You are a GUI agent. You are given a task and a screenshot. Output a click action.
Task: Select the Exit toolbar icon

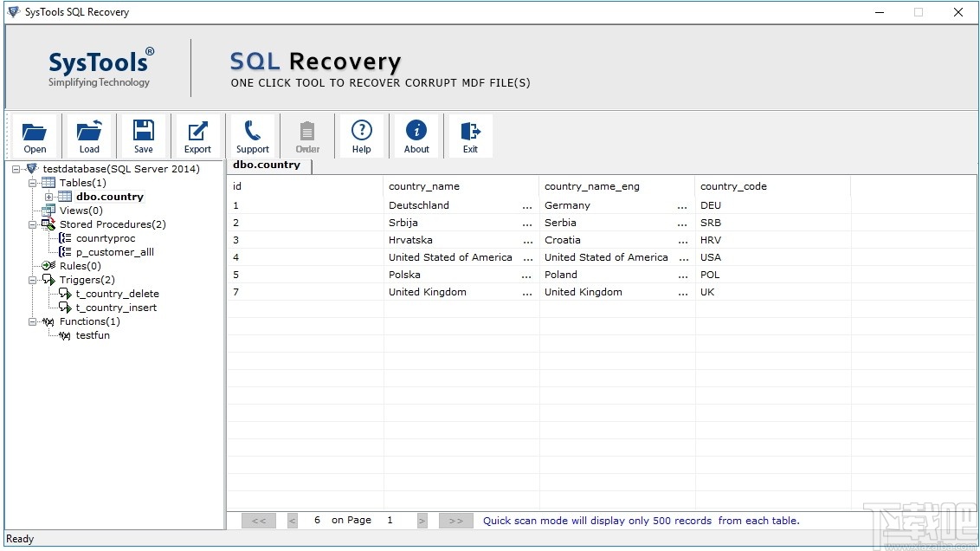(x=470, y=135)
